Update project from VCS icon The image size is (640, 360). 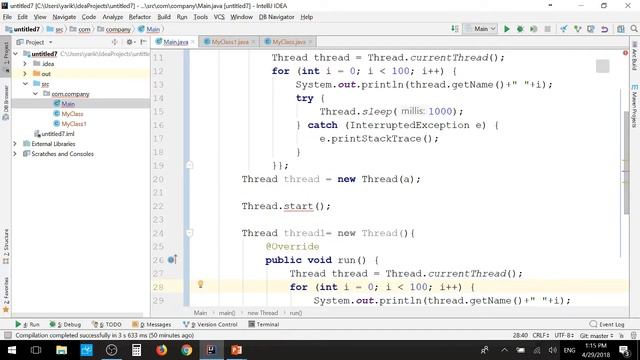click(564, 29)
